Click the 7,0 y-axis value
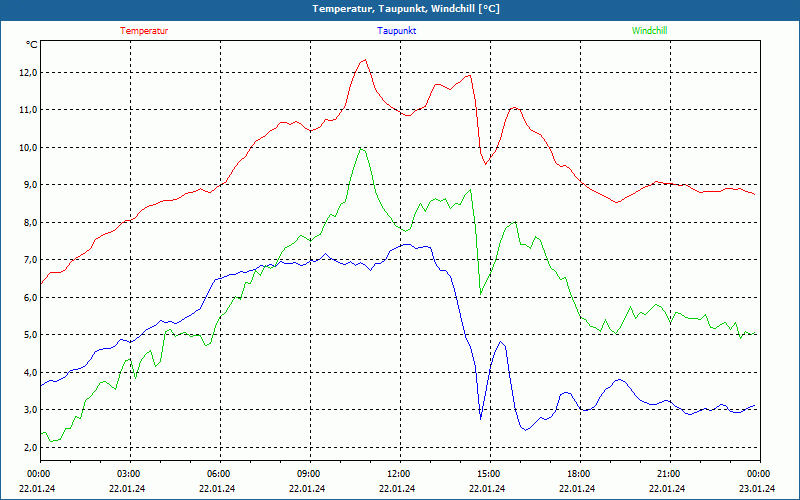This screenshot has width=800, height=500. (x=30, y=260)
